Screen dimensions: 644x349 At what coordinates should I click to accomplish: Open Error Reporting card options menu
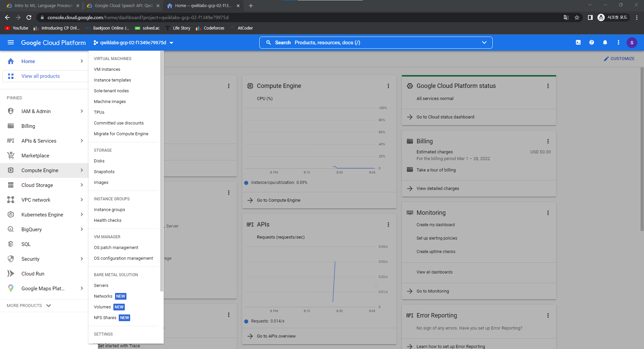[x=548, y=315]
